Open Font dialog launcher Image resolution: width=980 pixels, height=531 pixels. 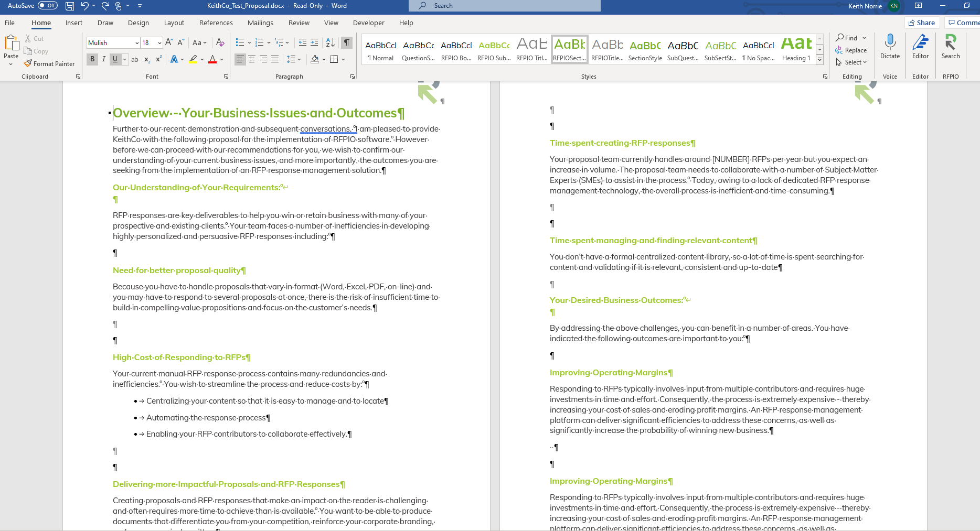click(x=226, y=77)
